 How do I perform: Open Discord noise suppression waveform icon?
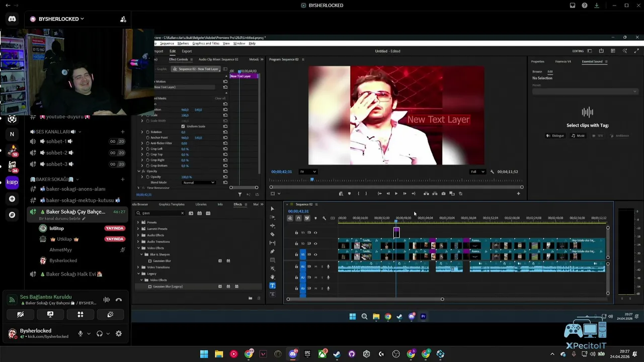(x=107, y=300)
